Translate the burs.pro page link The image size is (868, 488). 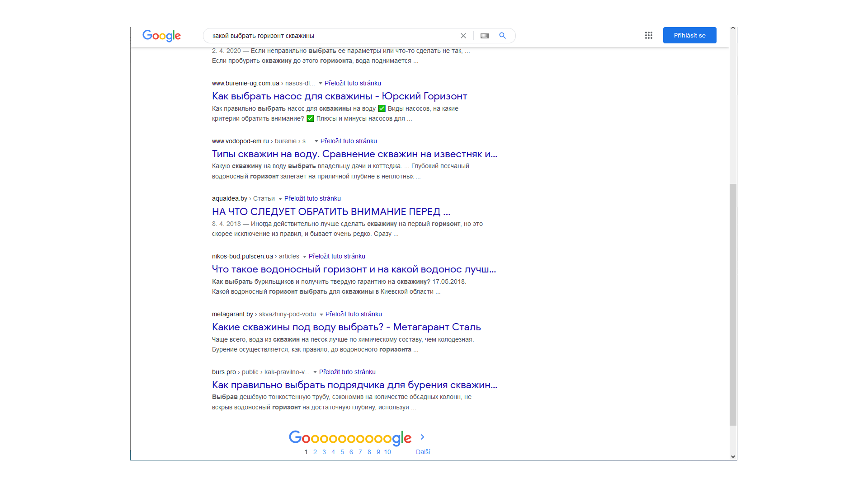coord(347,372)
